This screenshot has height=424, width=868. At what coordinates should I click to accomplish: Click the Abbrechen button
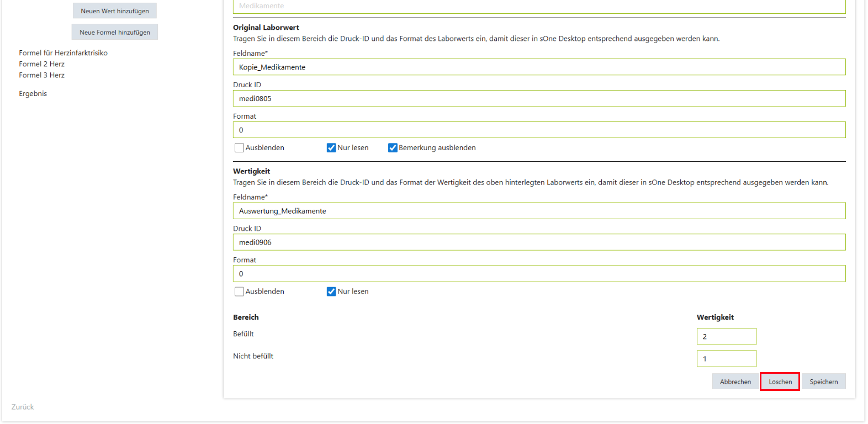(x=735, y=382)
